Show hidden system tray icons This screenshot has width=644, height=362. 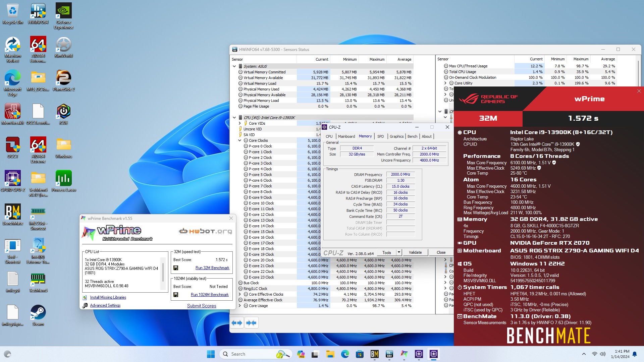[x=584, y=354]
